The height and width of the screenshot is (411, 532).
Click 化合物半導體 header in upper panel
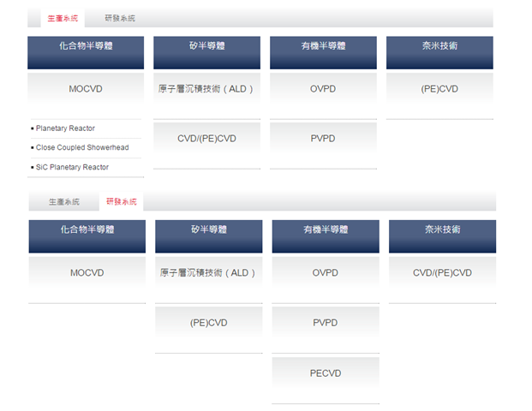tap(85, 46)
